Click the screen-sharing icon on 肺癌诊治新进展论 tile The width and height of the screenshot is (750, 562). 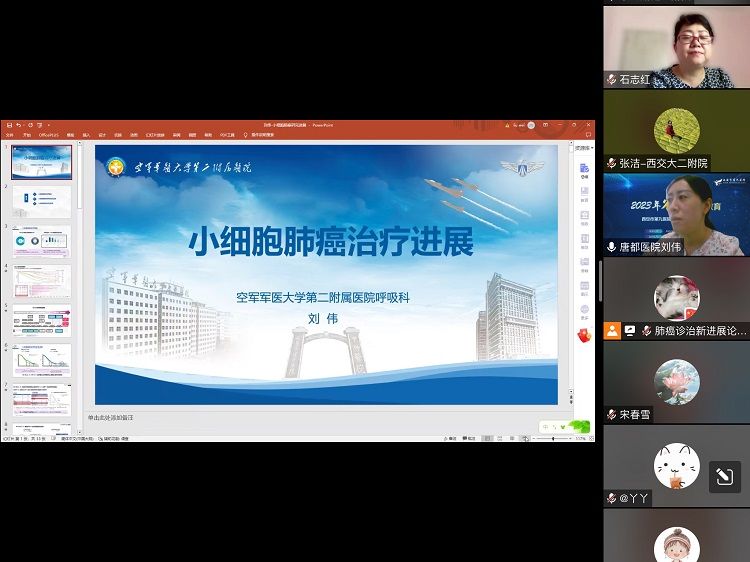(630, 331)
